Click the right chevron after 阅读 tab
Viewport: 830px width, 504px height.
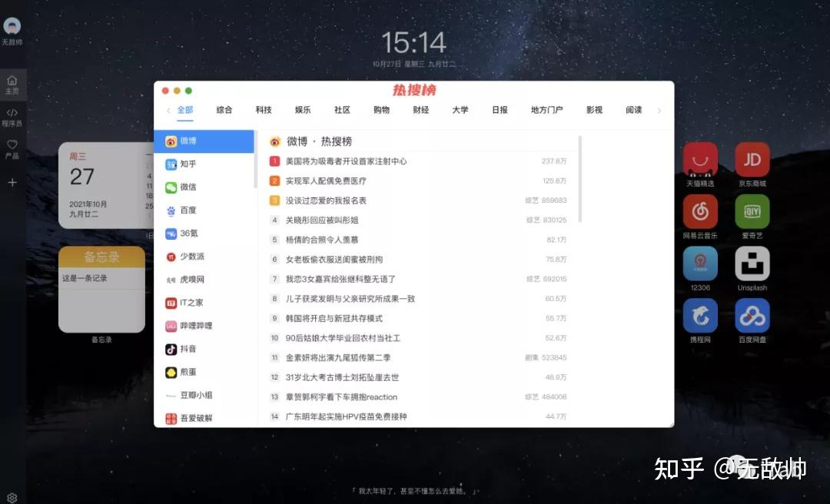pyautogui.click(x=659, y=110)
